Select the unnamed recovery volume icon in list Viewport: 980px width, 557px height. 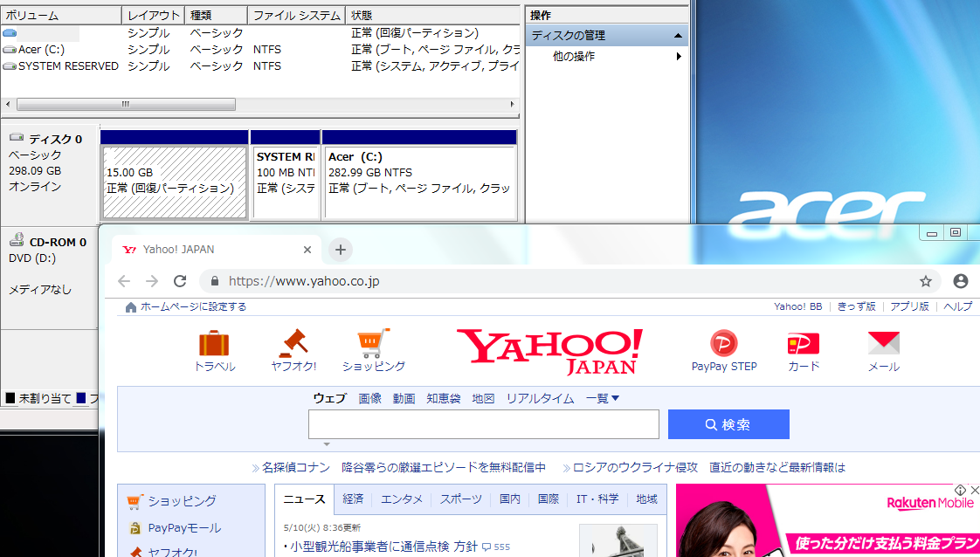click(x=10, y=33)
